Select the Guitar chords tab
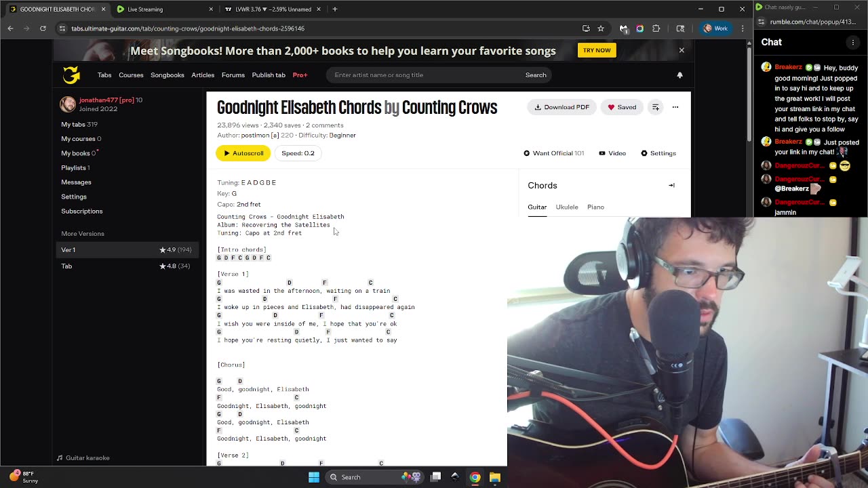This screenshot has height=488, width=868. [x=537, y=207]
